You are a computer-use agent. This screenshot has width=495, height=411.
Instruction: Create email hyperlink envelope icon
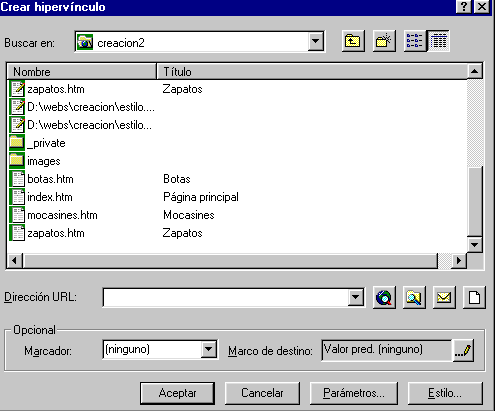pyautogui.click(x=444, y=297)
